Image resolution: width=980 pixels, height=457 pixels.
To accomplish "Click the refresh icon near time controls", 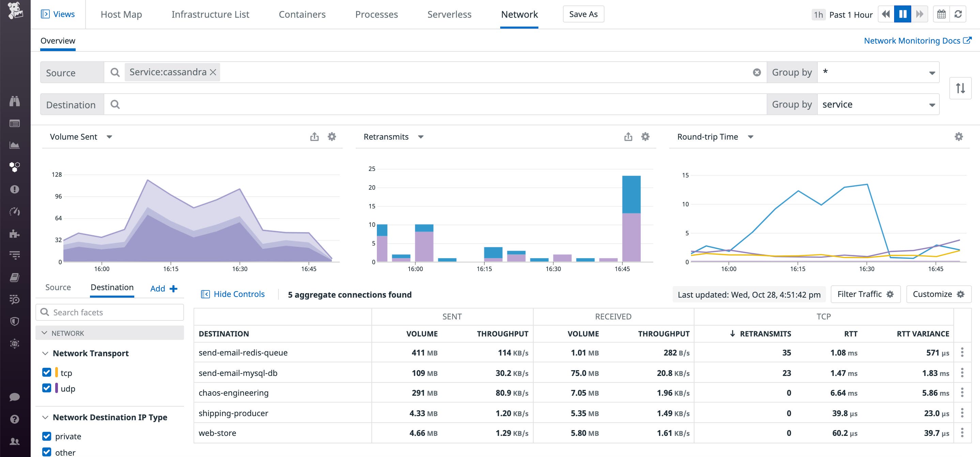I will click(959, 14).
